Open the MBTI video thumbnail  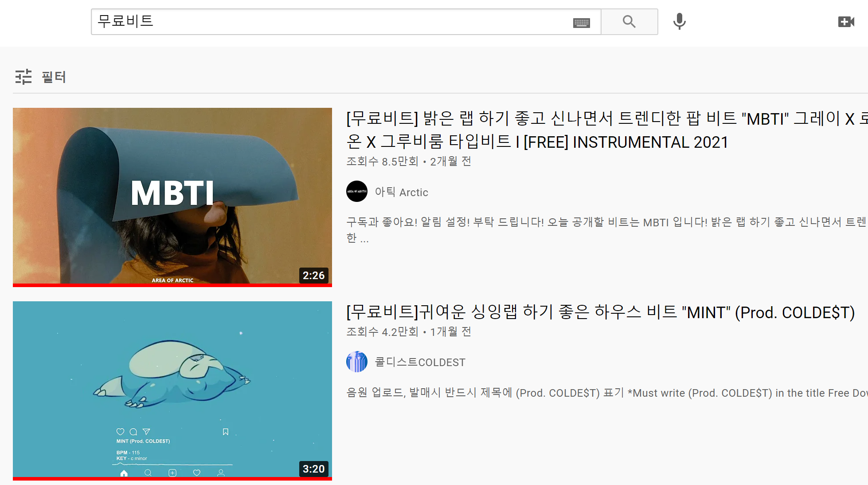pyautogui.click(x=172, y=196)
